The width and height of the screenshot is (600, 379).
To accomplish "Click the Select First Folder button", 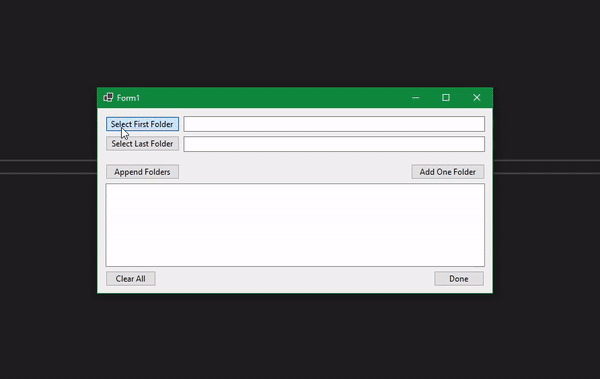I will coord(142,124).
